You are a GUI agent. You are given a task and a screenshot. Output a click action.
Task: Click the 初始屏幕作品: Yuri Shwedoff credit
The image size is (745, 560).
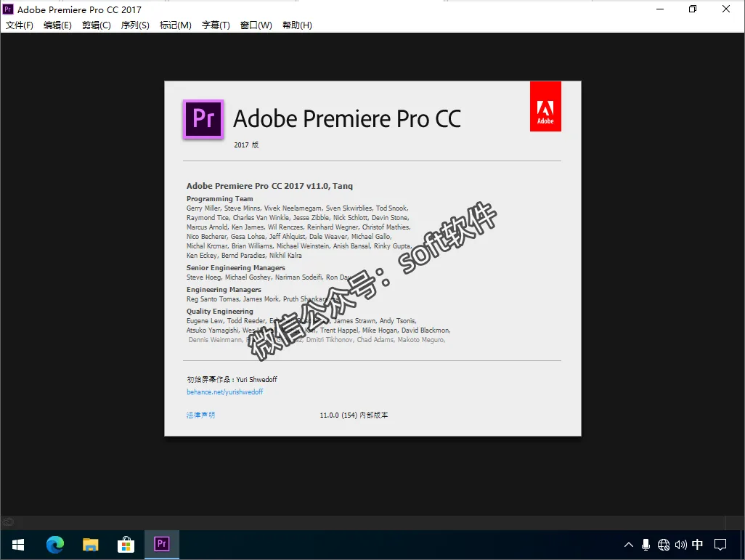click(232, 379)
